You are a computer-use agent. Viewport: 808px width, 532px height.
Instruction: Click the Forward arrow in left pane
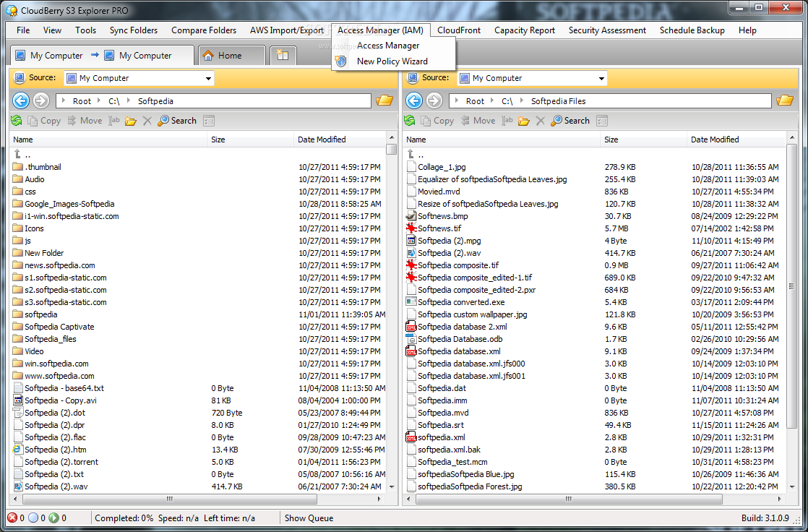tap(41, 100)
